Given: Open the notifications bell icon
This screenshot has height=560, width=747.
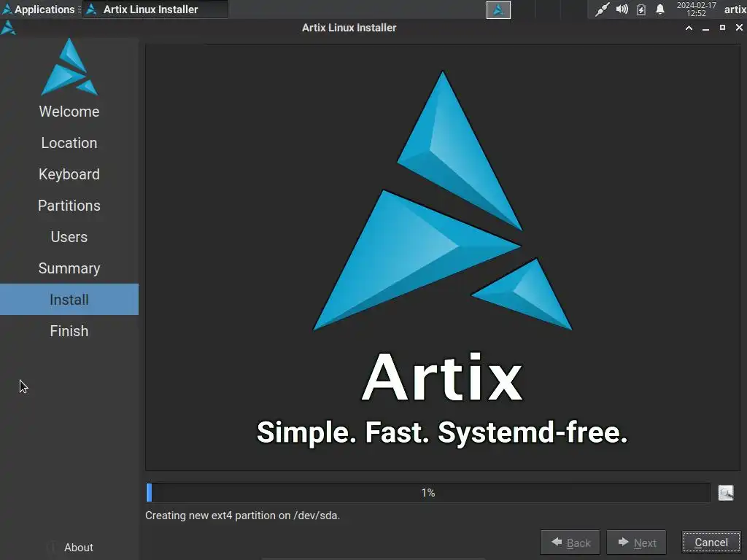Looking at the screenshot, I should pyautogui.click(x=659, y=9).
